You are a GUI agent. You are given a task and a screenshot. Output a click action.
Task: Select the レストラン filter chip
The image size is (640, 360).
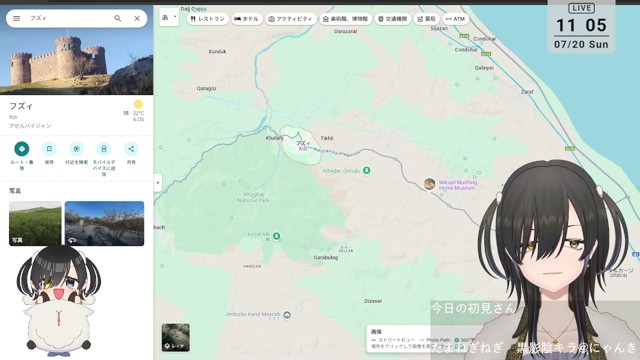point(208,19)
